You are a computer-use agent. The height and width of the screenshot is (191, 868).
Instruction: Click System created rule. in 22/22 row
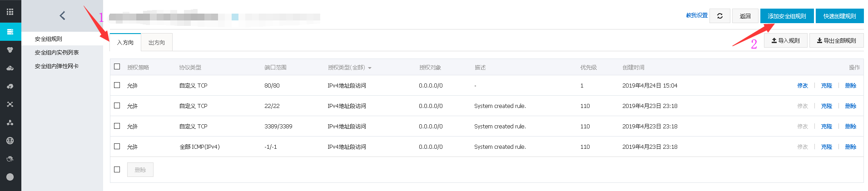pos(500,106)
